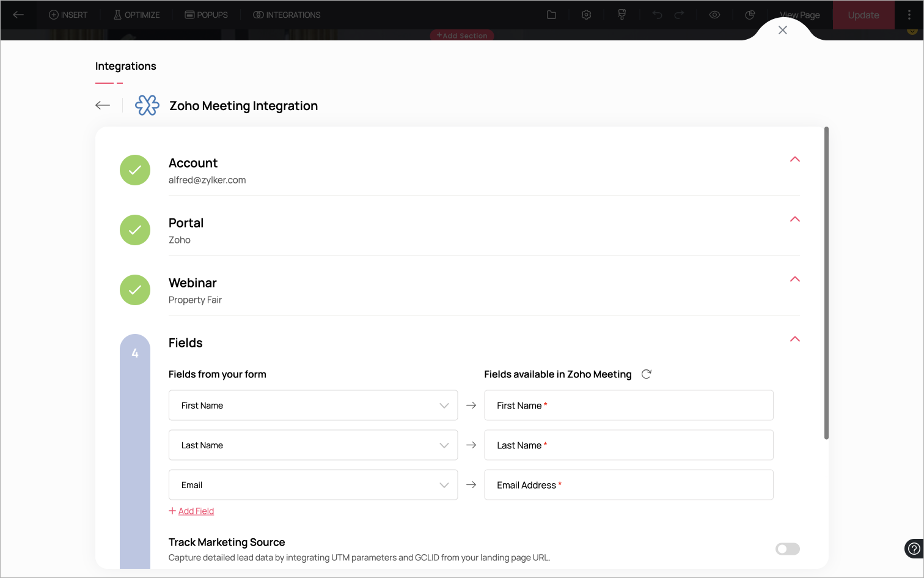Image resolution: width=924 pixels, height=578 pixels.
Task: Collapse the Webinar section chevron
Action: coord(794,280)
